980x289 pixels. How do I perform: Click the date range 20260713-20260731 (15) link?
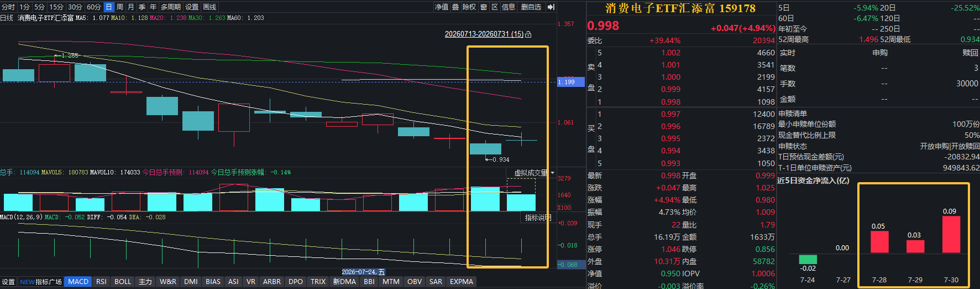pyautogui.click(x=484, y=34)
